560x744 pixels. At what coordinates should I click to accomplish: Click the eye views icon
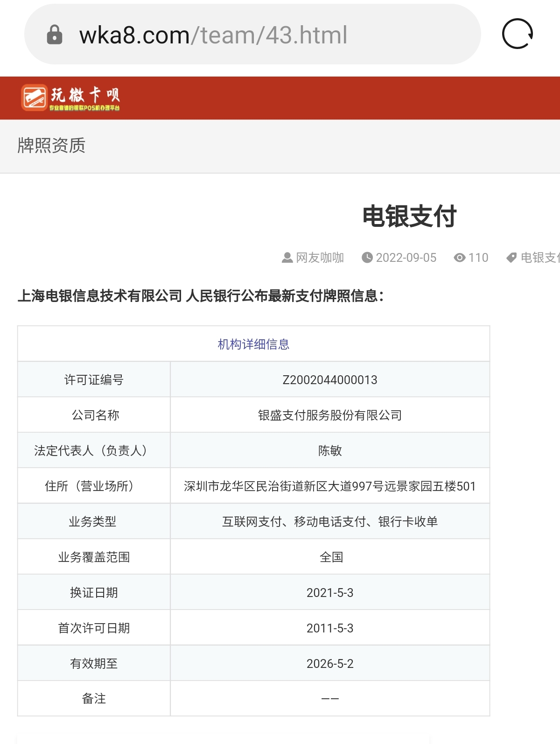point(460,258)
